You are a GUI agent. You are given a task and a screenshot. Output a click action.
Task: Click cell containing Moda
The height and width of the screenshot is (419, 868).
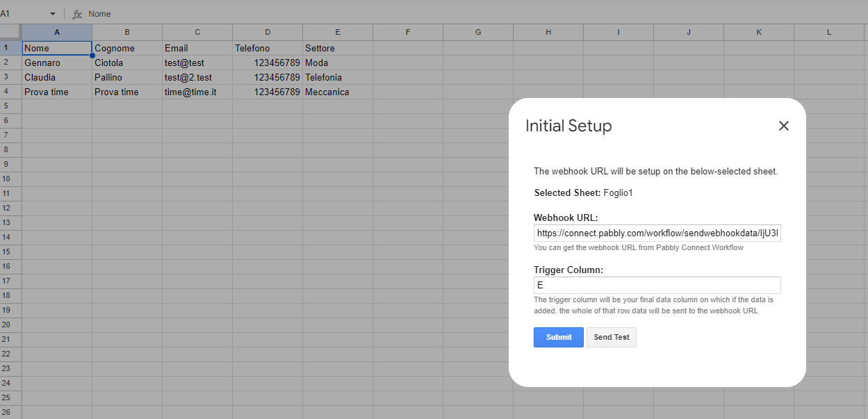coord(338,63)
